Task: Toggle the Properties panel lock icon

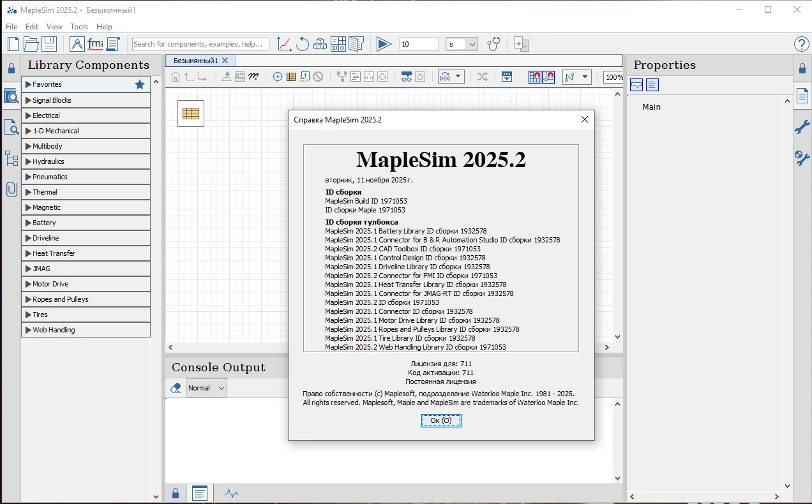Action: tap(802, 68)
